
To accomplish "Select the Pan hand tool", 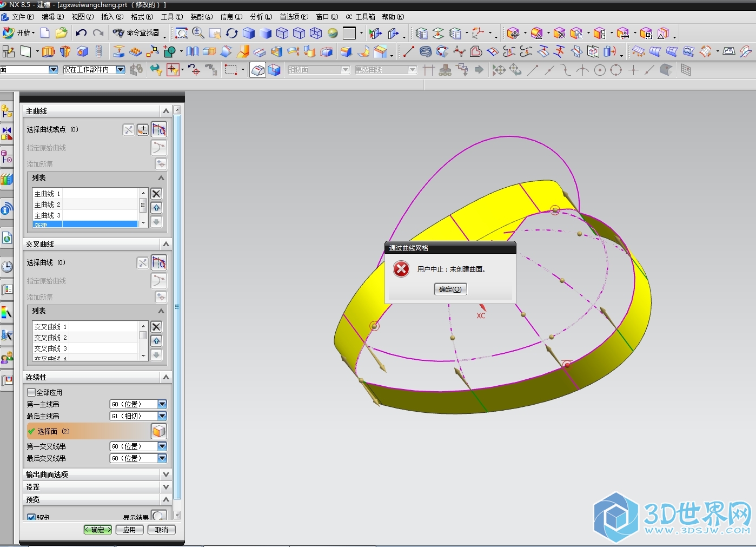I will point(215,34).
